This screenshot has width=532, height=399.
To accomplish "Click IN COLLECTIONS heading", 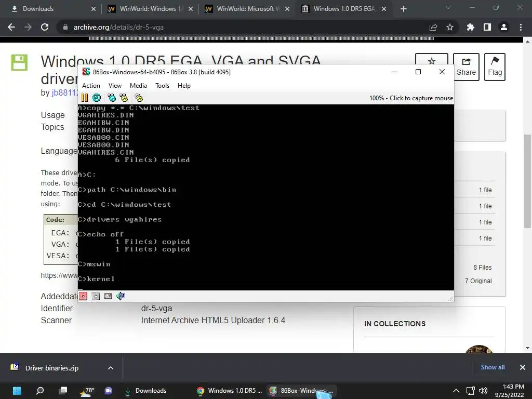I will pyautogui.click(x=395, y=324).
